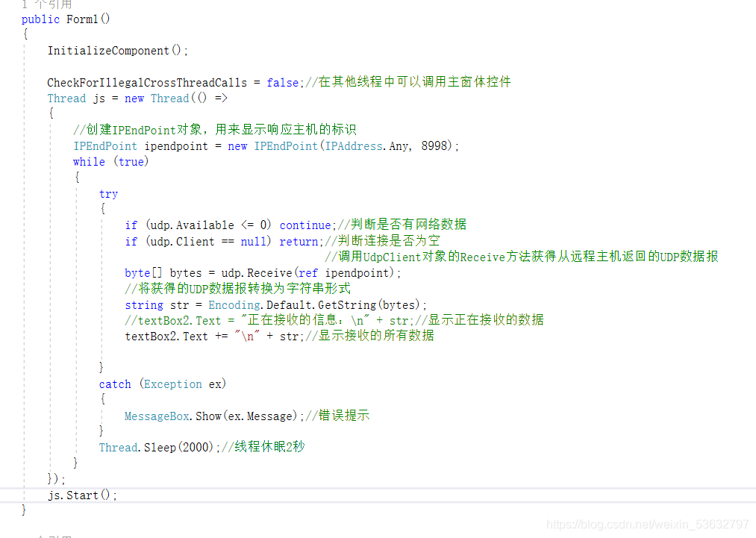Click the return keyword on the udp.Client line
The height and width of the screenshot is (538, 756).
[x=299, y=241]
